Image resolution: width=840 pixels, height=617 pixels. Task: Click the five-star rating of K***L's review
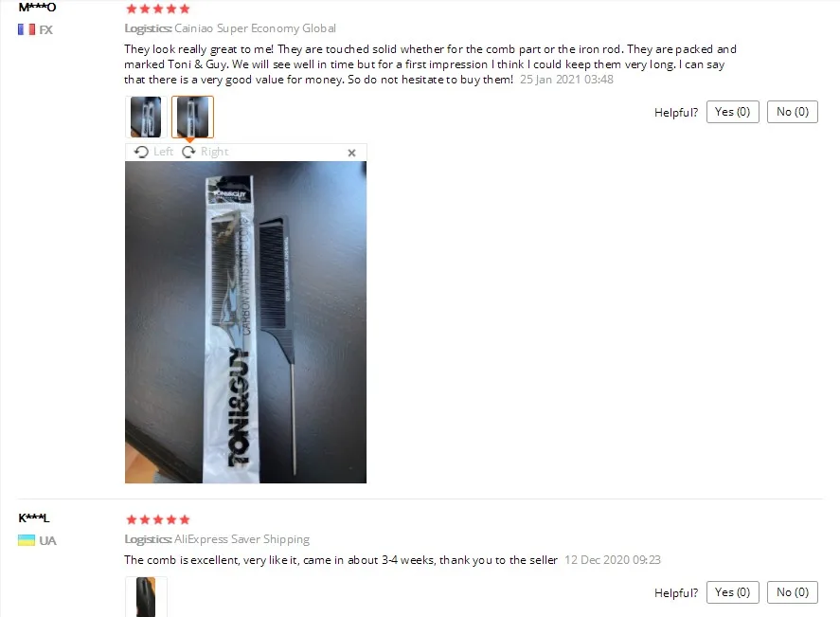[158, 519]
